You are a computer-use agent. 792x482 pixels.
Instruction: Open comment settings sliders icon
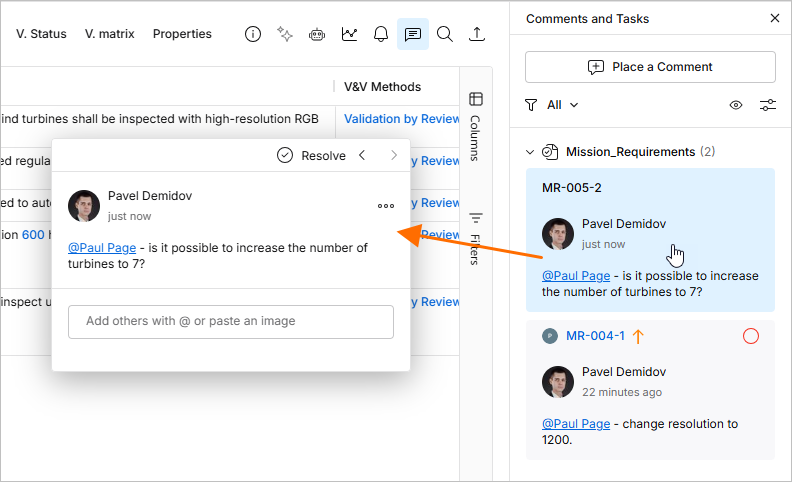pos(768,105)
